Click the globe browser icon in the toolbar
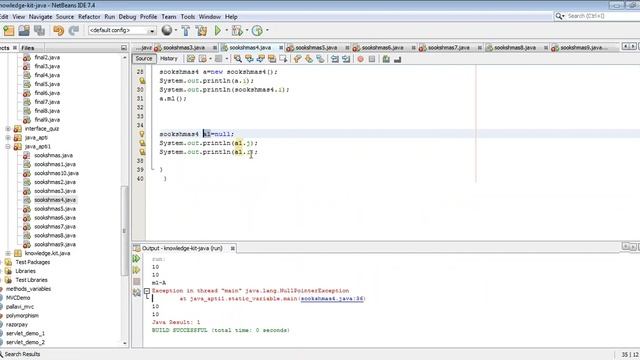The image size is (640, 360). [167, 30]
